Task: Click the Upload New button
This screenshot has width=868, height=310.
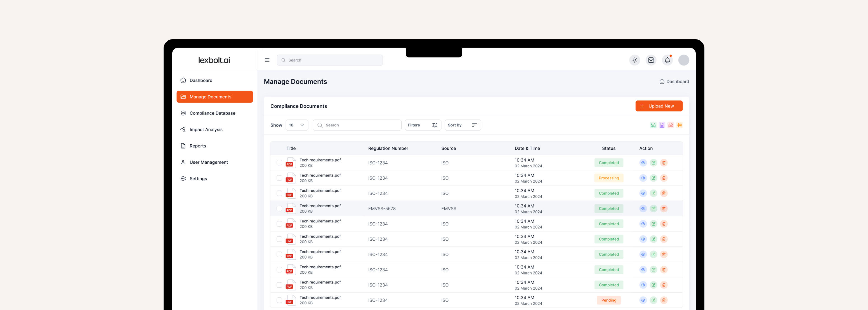Action: pos(659,106)
